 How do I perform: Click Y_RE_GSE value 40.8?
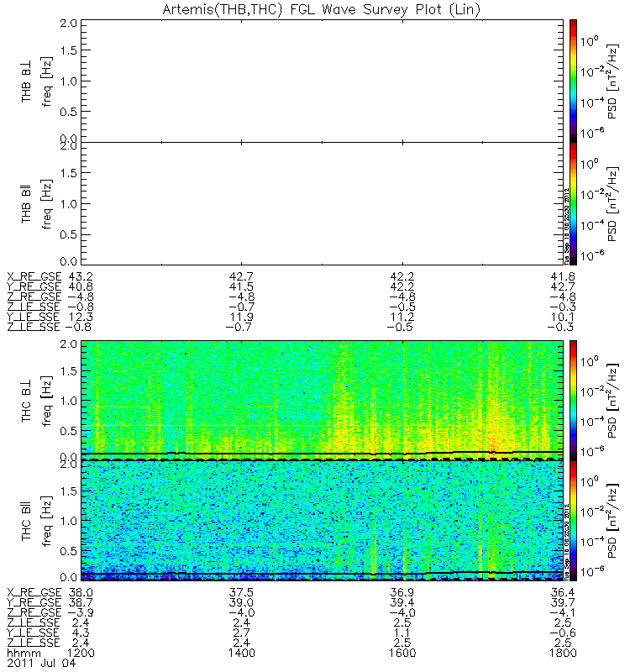tap(81, 286)
